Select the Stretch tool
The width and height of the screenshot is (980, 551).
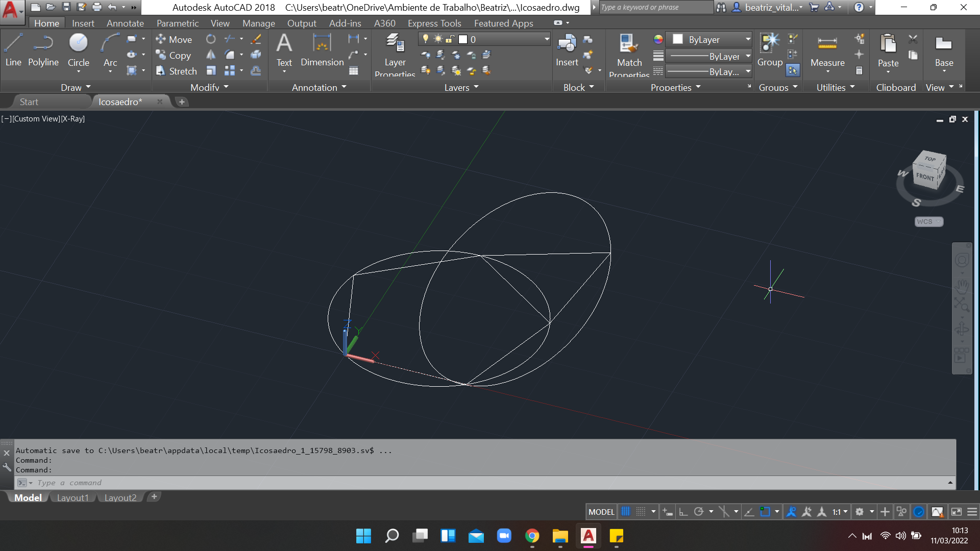tap(176, 71)
